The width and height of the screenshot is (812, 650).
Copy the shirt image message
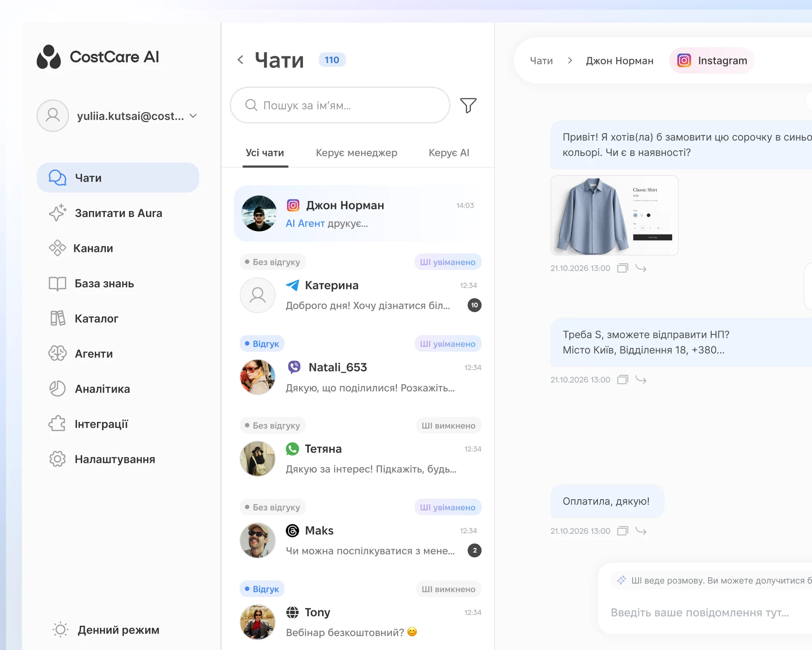point(623,268)
